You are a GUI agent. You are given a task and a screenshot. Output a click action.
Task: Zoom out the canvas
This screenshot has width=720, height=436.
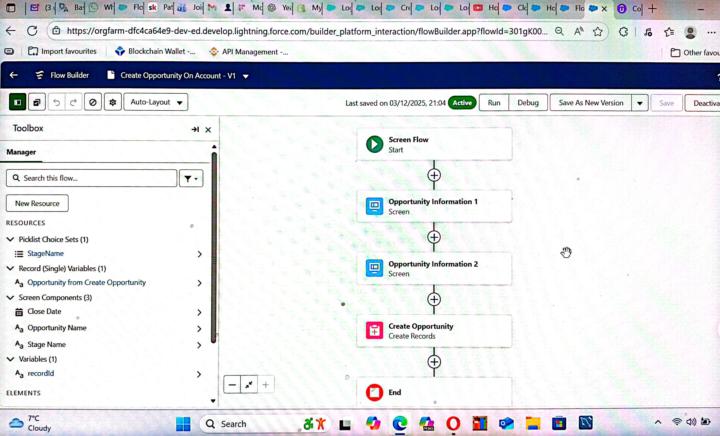[x=232, y=385]
